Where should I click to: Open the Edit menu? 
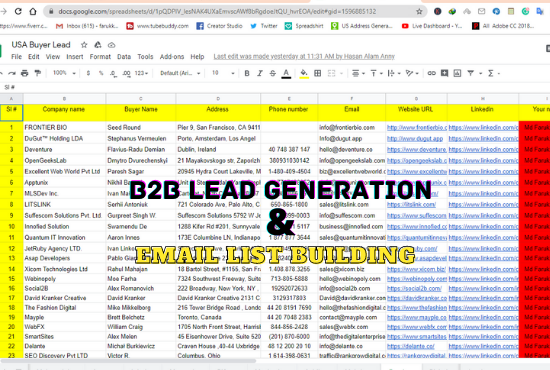pyautogui.click(x=34, y=57)
